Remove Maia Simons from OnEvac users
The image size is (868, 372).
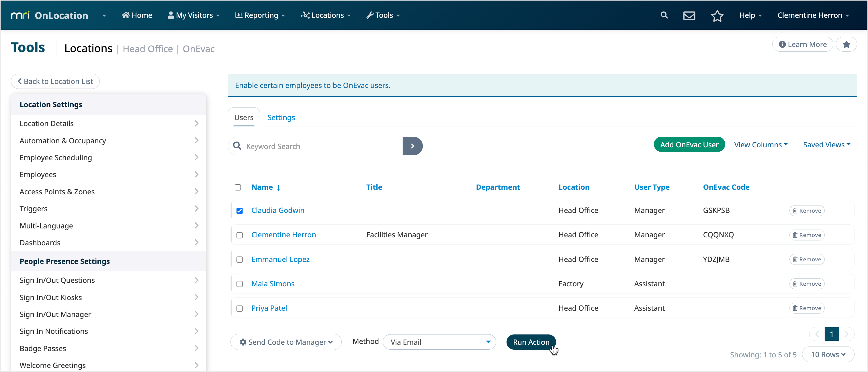coord(807,284)
